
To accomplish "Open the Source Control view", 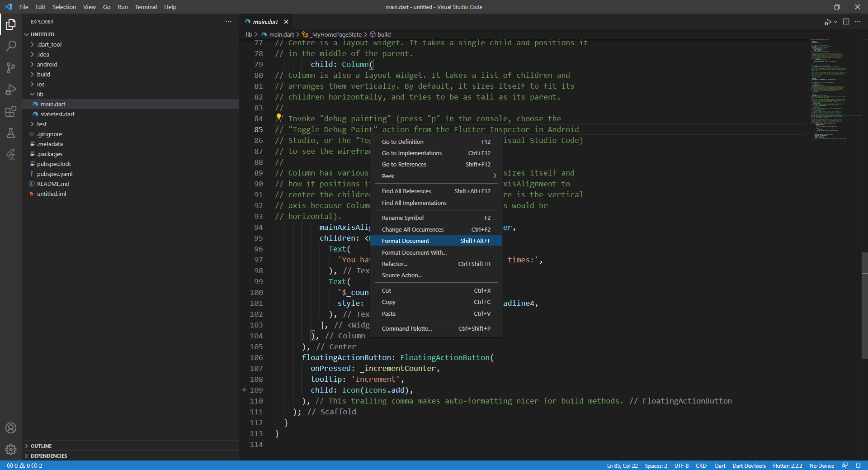I will (11, 68).
